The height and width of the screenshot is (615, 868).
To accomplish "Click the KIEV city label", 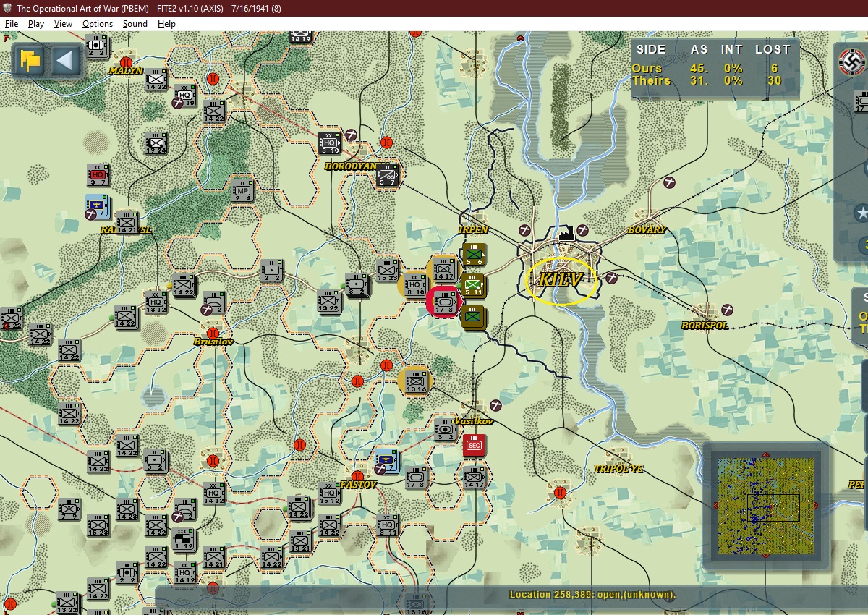I will (561, 280).
